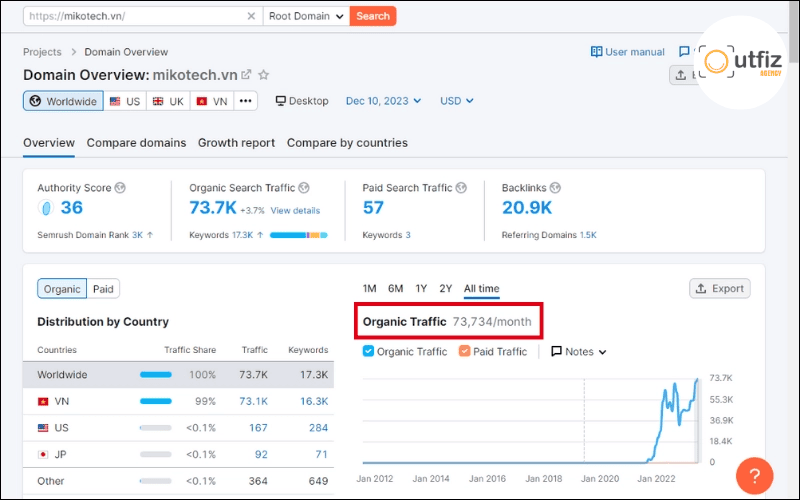800x500 pixels.
Task: Select the All time range
Action: pyautogui.click(x=481, y=289)
